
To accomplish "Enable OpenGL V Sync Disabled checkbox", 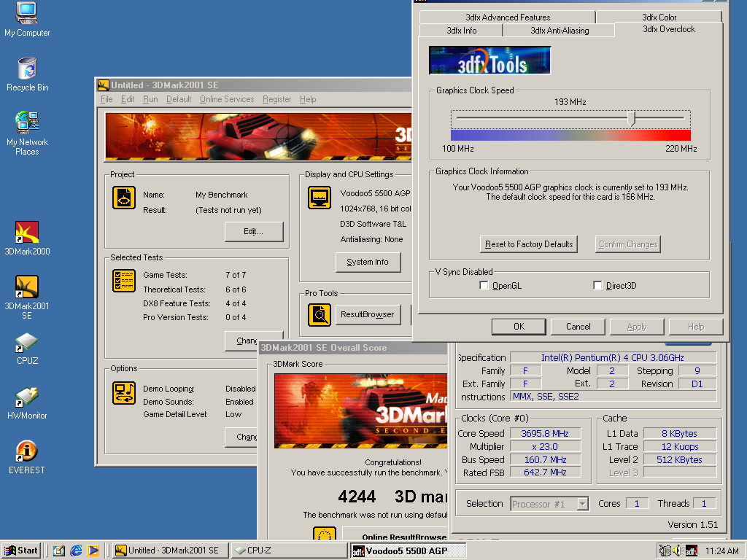I will (x=484, y=286).
